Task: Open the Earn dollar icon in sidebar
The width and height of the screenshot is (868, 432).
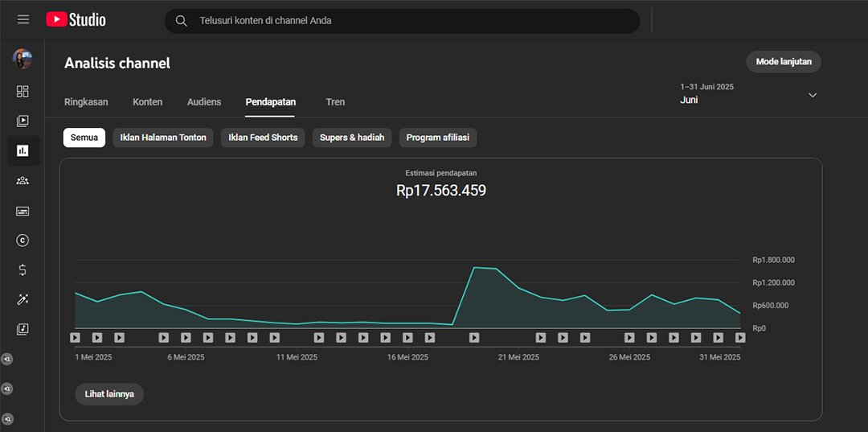Action: point(23,270)
